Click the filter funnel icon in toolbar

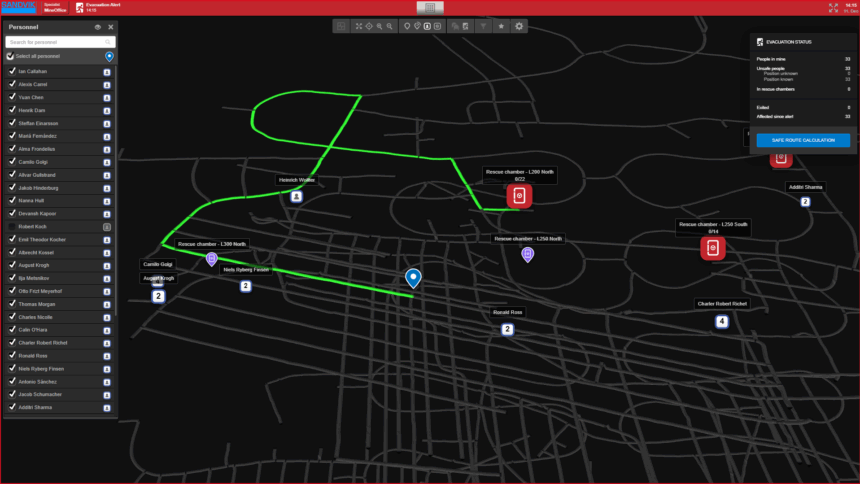pyautogui.click(x=483, y=26)
